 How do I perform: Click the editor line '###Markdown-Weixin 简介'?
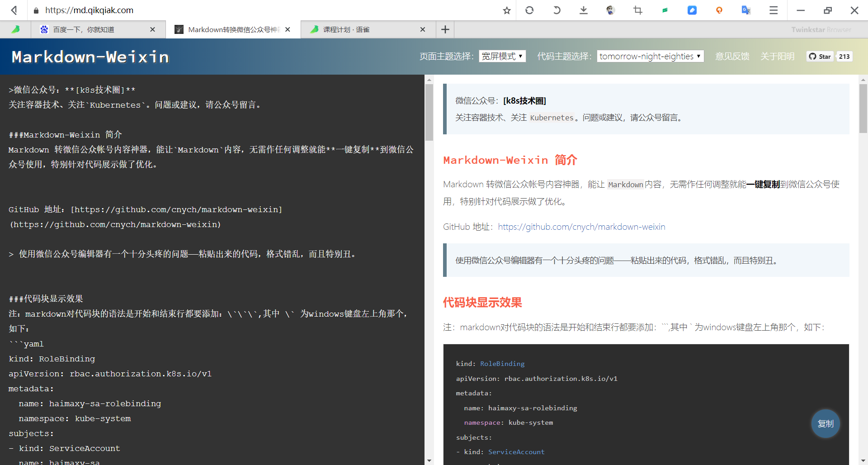click(x=65, y=135)
